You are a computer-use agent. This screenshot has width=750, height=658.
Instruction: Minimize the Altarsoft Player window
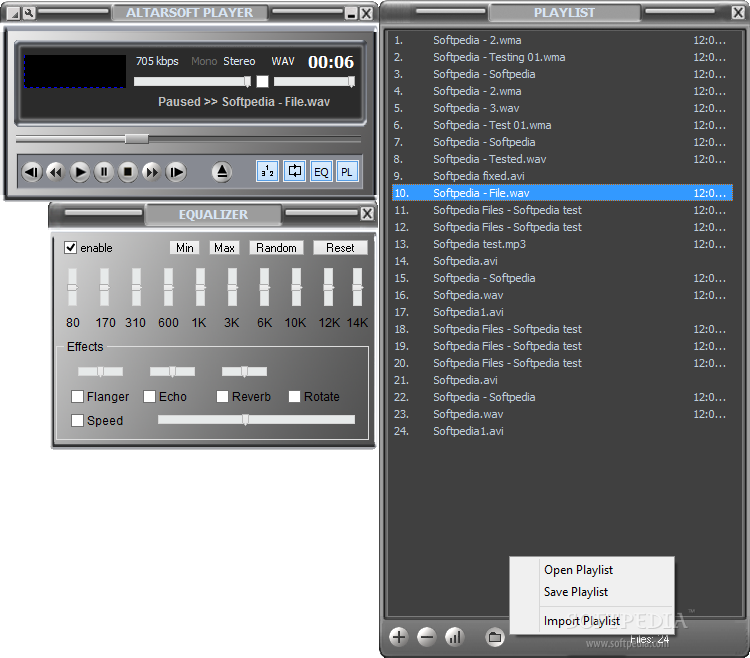[x=352, y=14]
